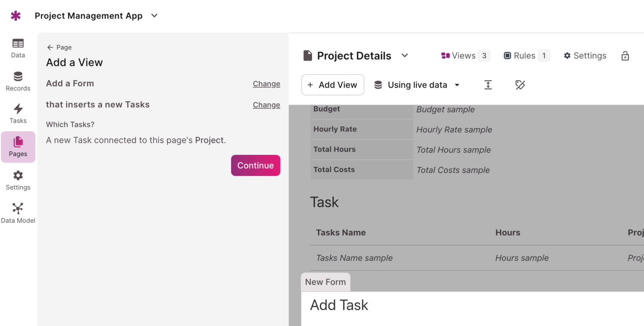
Task: Open Settings gear in left sidebar
Action: click(x=18, y=180)
